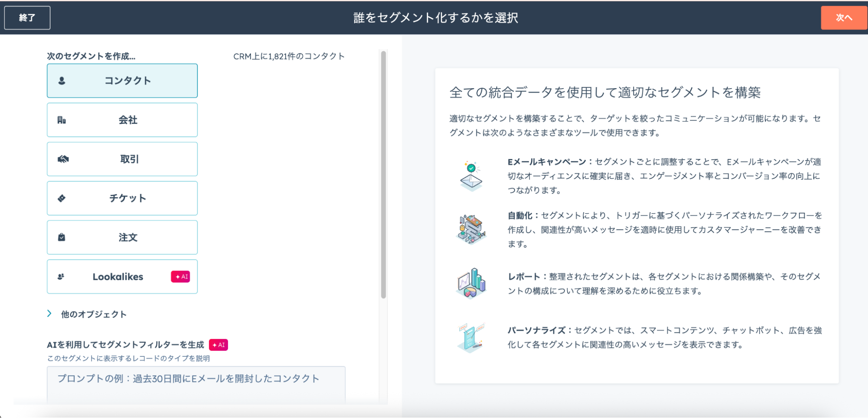Click the AI badge on Lookalikes
The height and width of the screenshot is (418, 868).
pyautogui.click(x=181, y=276)
